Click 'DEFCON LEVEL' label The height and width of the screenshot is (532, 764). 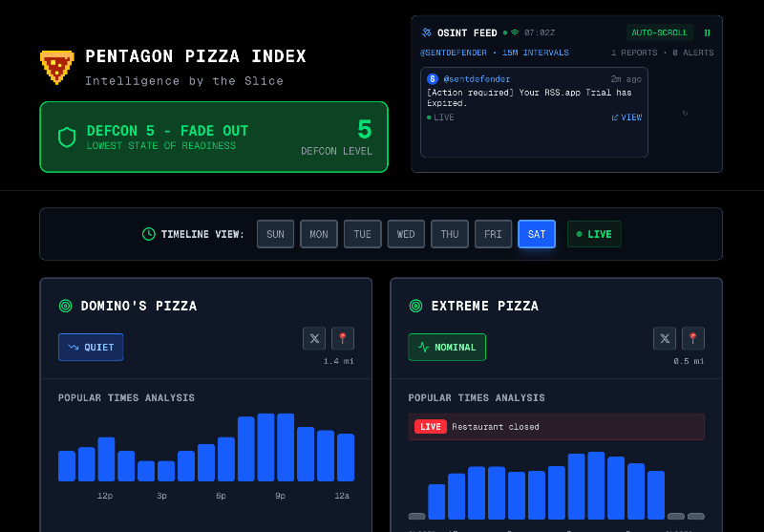pyautogui.click(x=337, y=151)
